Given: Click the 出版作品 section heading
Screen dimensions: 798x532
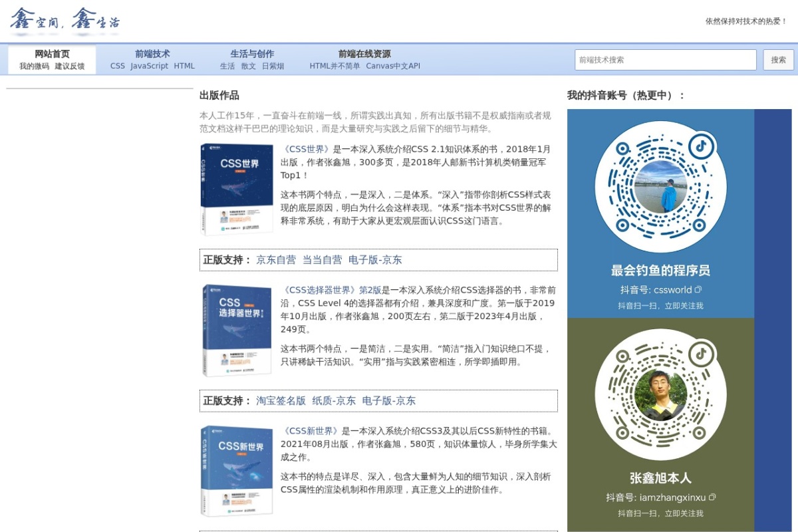Looking at the screenshot, I should tap(219, 95).
